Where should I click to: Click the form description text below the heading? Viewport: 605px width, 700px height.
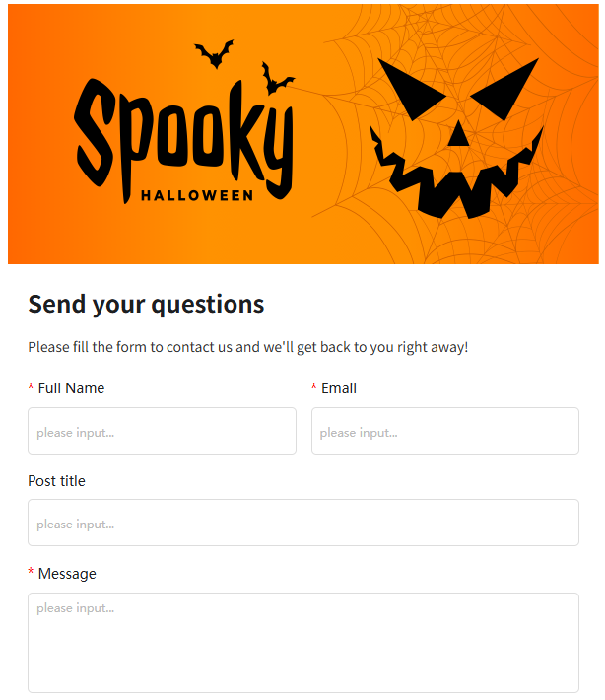pyautogui.click(x=247, y=347)
